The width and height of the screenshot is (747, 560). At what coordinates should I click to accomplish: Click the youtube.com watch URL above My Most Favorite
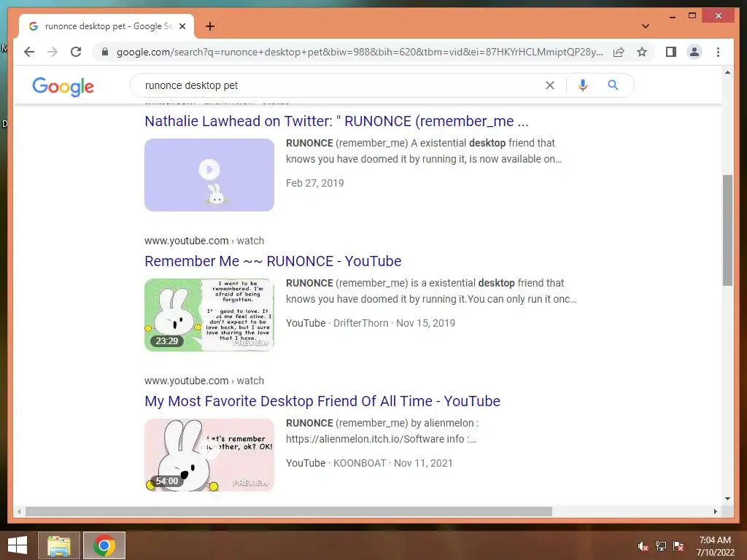[x=204, y=381]
